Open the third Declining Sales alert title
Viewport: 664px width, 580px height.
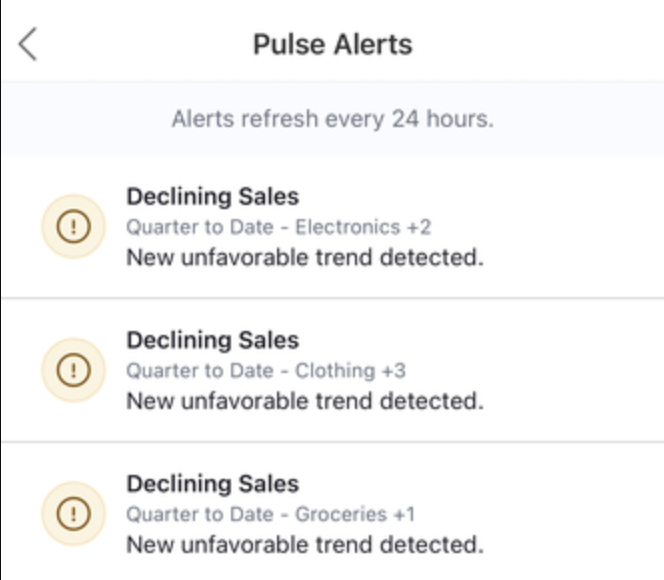click(x=212, y=484)
